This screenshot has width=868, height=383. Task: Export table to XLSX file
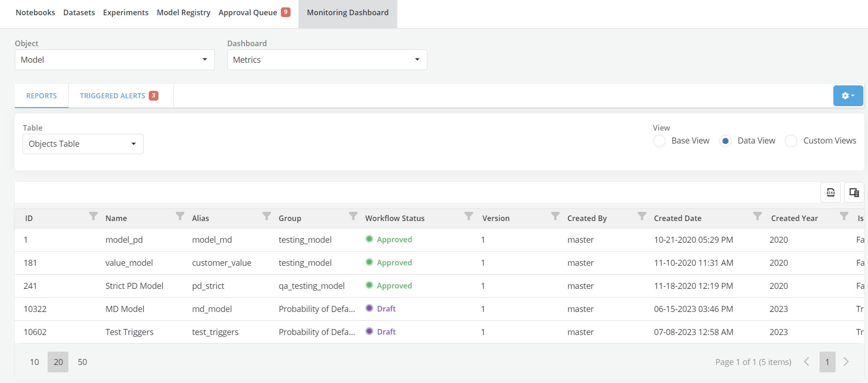[830, 192]
